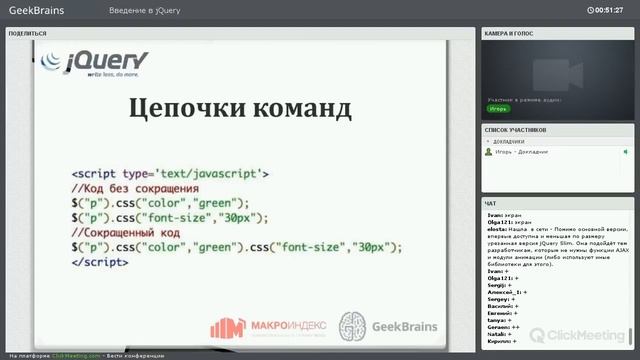Click the webinar title Введение в jQuery
This screenshot has width=640, height=360.
pyautogui.click(x=144, y=11)
